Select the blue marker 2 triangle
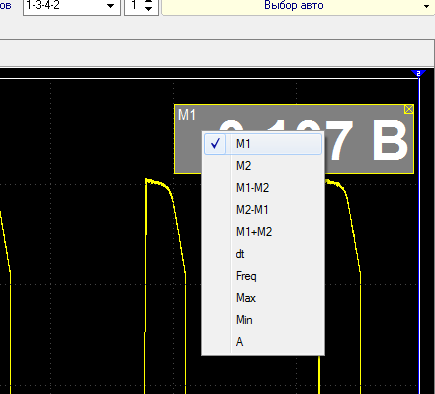The width and height of the screenshot is (435, 394). tap(418, 73)
